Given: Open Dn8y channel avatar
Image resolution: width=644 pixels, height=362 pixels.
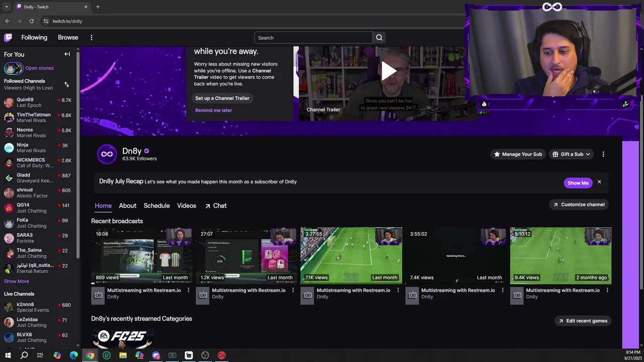Looking at the screenshot, I should coord(107,154).
